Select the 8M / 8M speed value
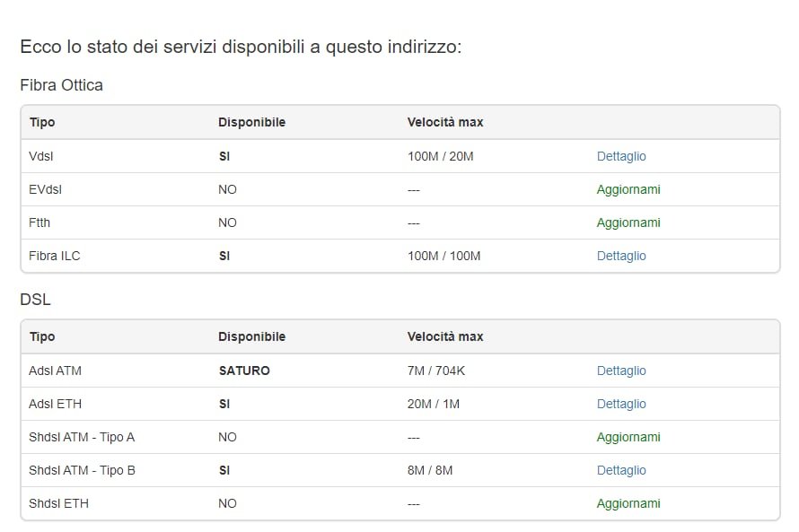The height and width of the screenshot is (532, 799). tap(429, 470)
